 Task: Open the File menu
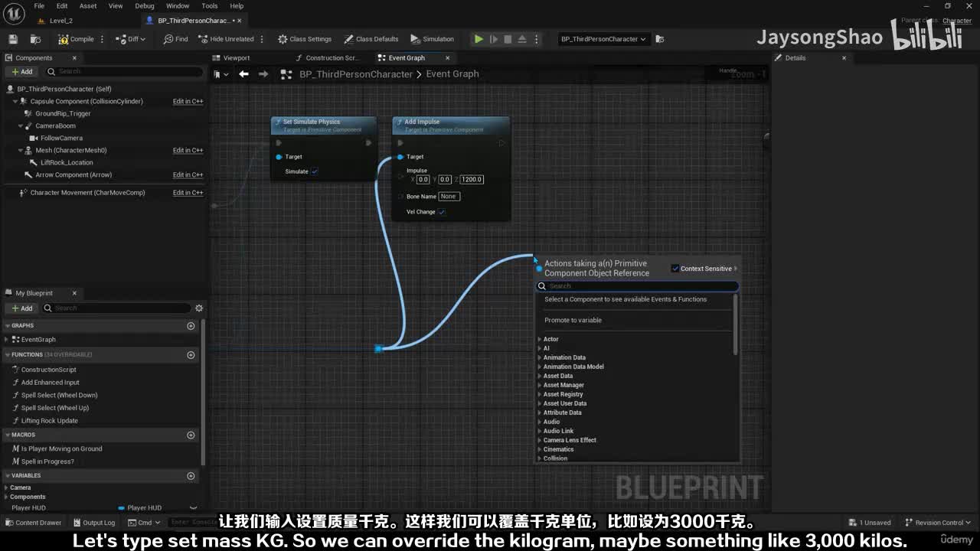point(39,6)
